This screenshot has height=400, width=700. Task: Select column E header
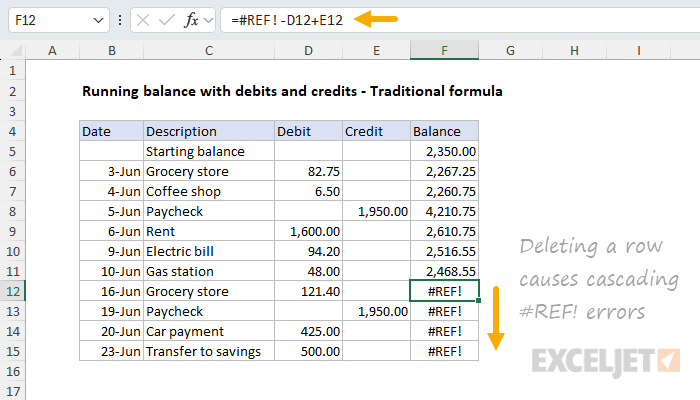click(376, 50)
